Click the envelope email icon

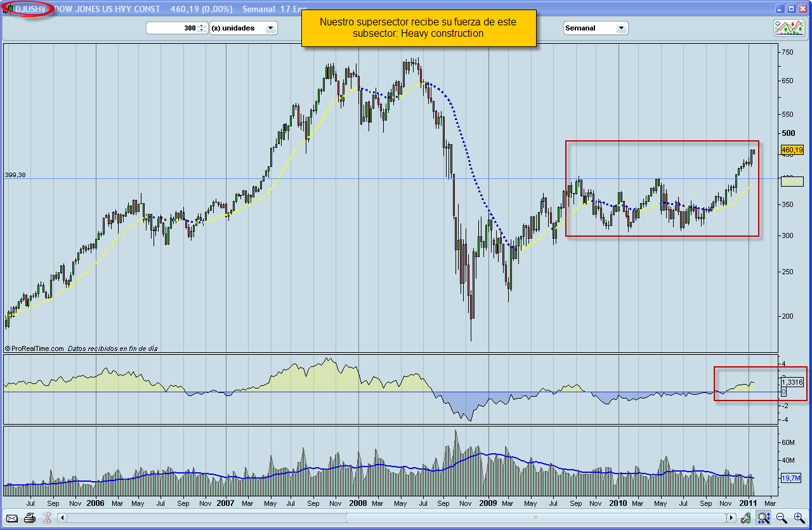click(12, 518)
